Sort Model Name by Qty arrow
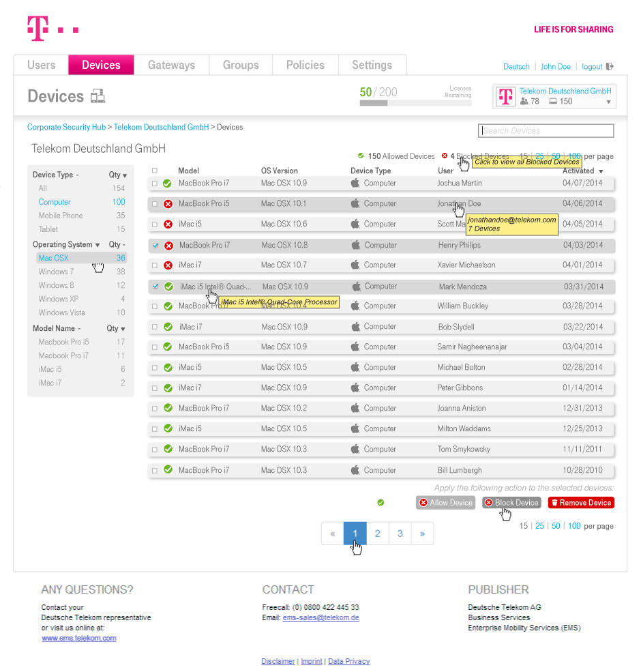 123,329
